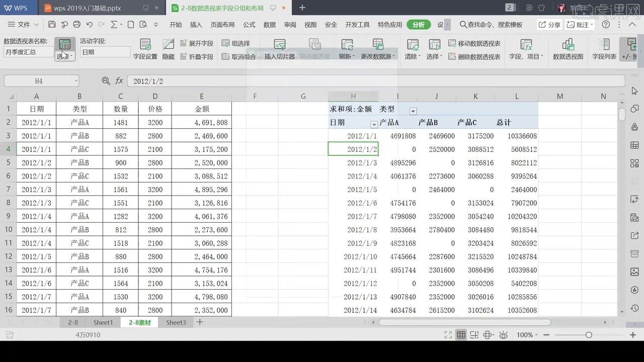This screenshot has height=362, width=644.
Task: Click the fx insert function icon
Action: click(119, 80)
